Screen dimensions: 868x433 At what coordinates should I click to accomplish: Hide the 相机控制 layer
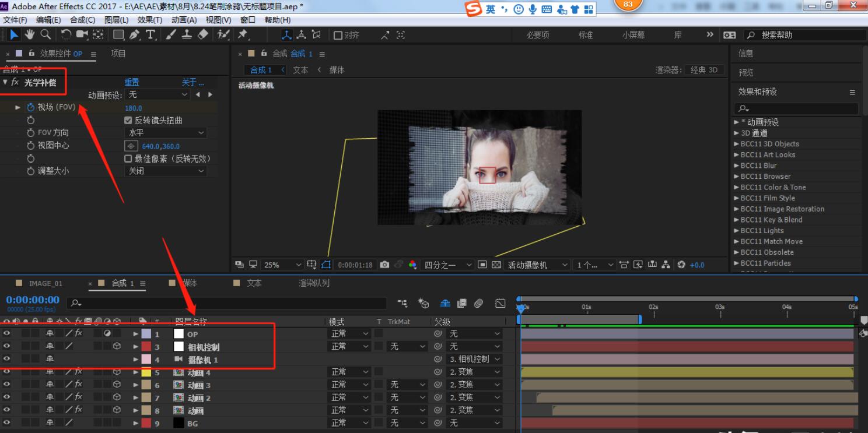(x=7, y=347)
